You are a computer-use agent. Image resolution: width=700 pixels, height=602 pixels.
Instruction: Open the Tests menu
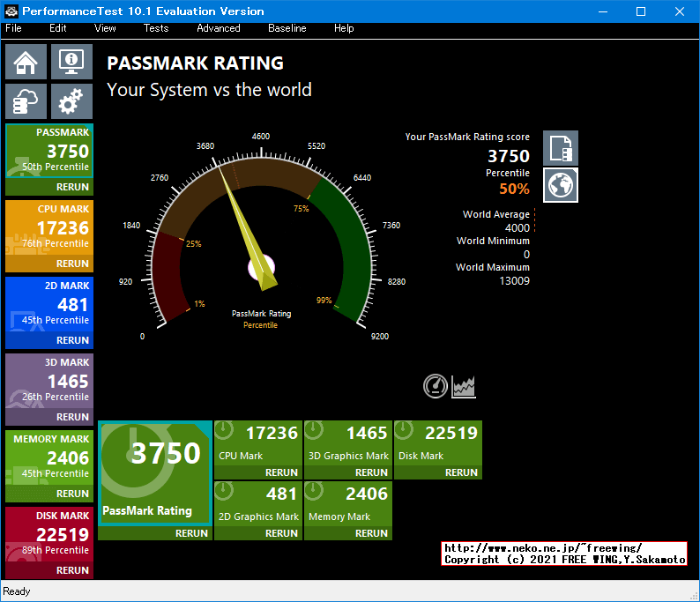coord(156,28)
